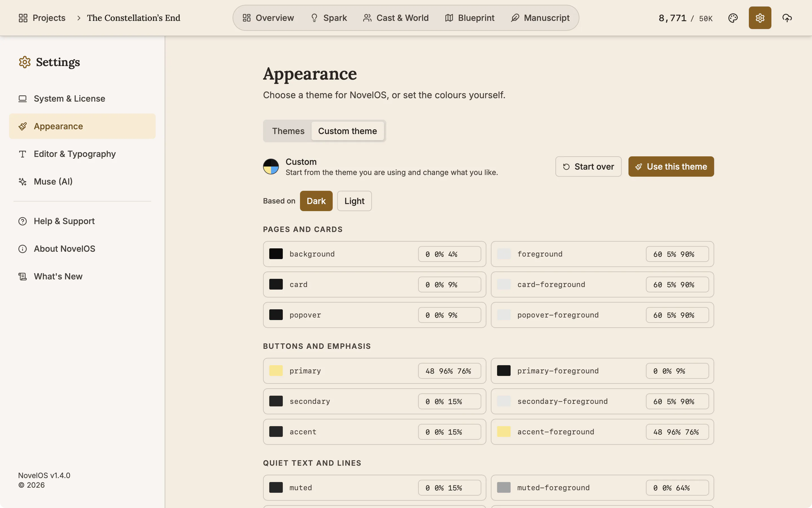812x508 pixels.
Task: Switch to the Manuscript tab
Action: [x=540, y=18]
